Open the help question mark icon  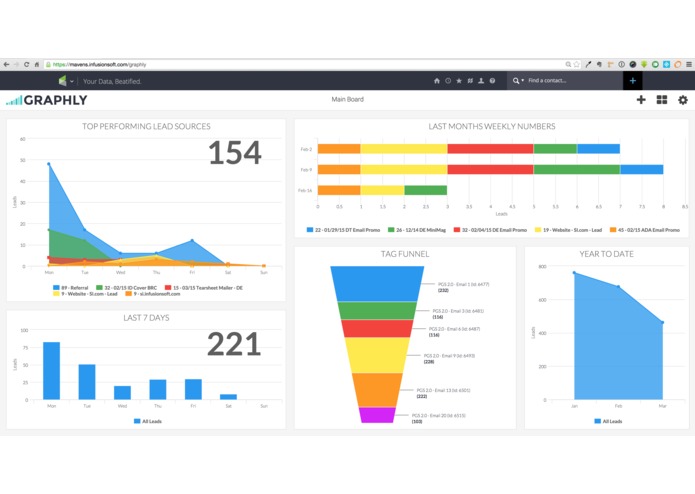pos(492,81)
